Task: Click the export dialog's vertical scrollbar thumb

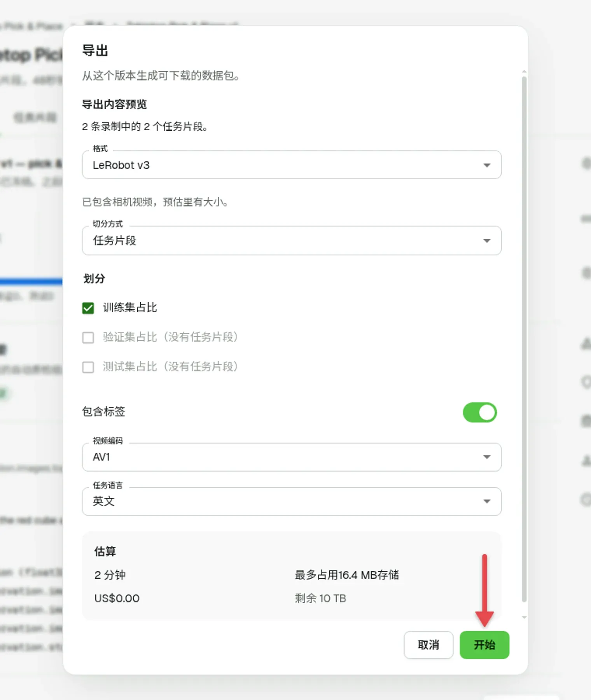Action: point(524,339)
